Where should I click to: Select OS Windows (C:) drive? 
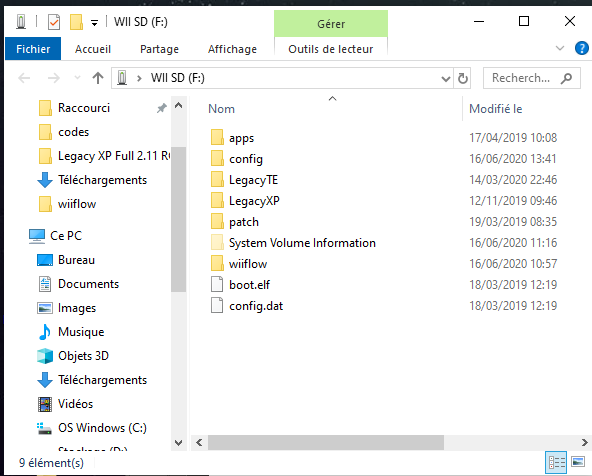click(102, 428)
